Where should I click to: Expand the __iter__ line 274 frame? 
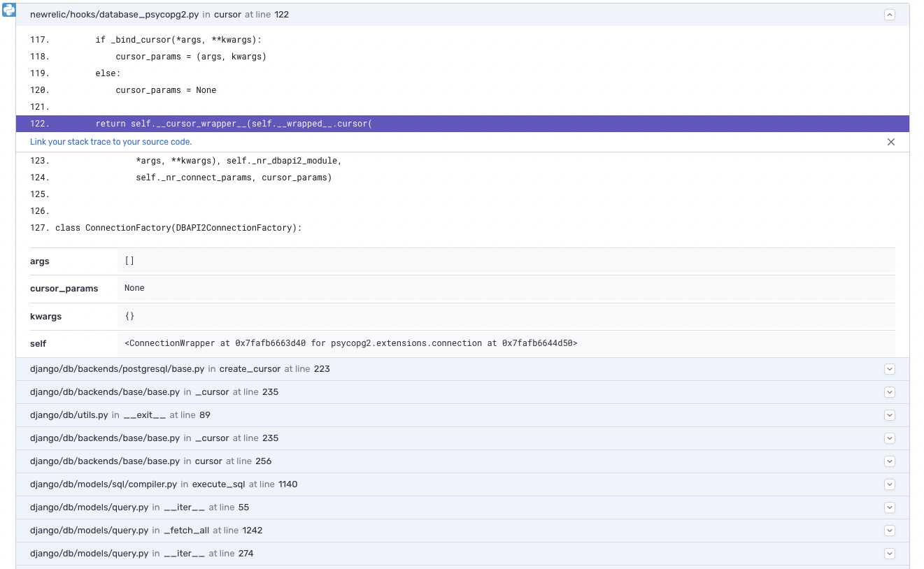tap(890, 554)
